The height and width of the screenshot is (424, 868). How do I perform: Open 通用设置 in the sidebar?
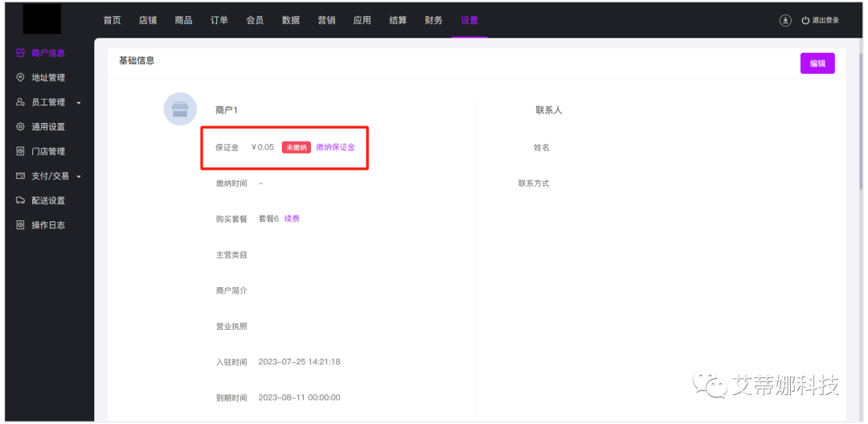pos(48,127)
